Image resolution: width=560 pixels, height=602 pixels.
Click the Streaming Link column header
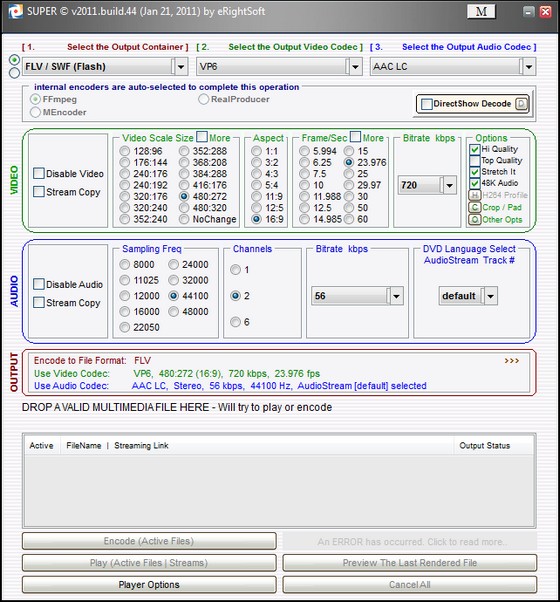tap(141, 446)
